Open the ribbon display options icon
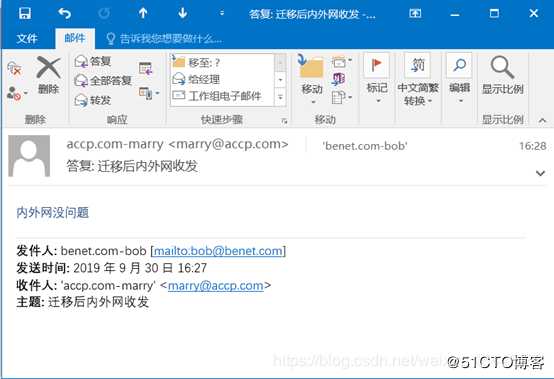 [415, 13]
